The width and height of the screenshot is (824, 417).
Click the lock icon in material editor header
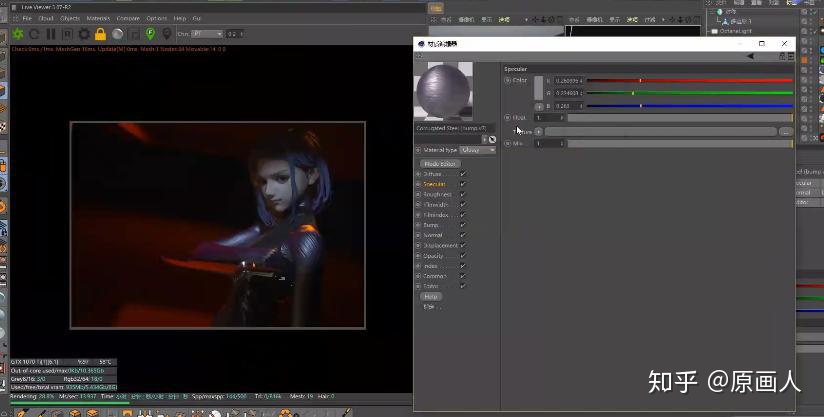point(782,56)
